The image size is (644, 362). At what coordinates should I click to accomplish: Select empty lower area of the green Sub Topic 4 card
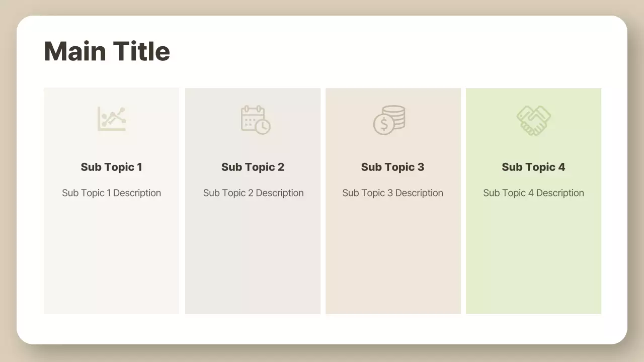[x=533, y=261]
